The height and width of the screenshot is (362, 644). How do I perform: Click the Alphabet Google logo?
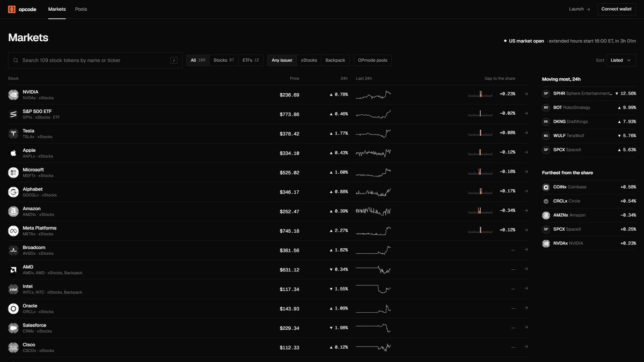coord(13,192)
